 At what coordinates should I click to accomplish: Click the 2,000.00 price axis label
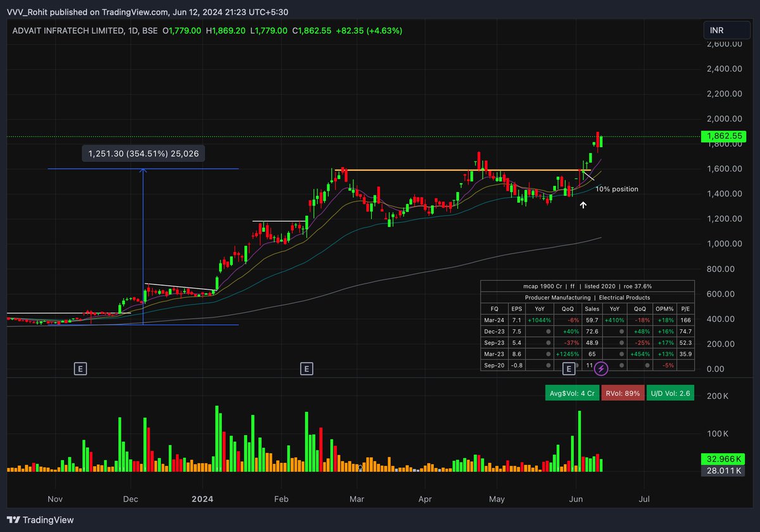coord(725,118)
